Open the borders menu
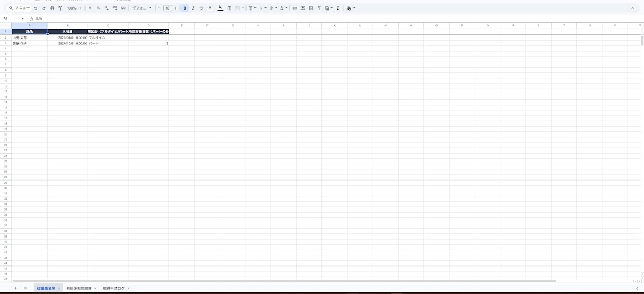This screenshot has height=294, width=644. 229,8
